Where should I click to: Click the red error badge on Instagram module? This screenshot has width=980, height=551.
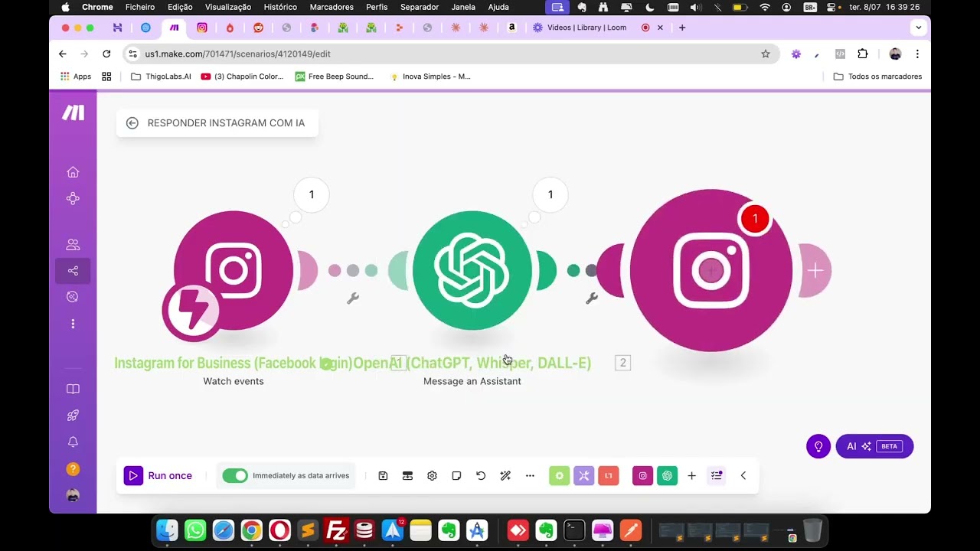[755, 219]
